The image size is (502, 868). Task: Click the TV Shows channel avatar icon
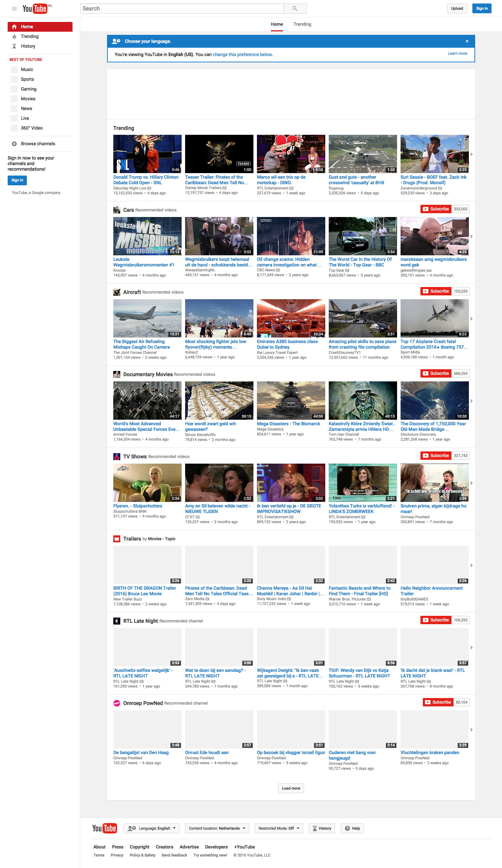117,457
